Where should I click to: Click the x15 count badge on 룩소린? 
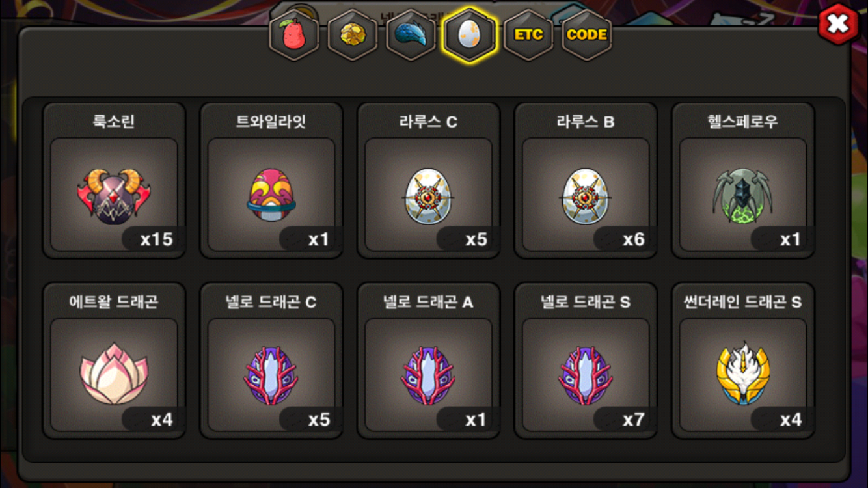point(151,239)
